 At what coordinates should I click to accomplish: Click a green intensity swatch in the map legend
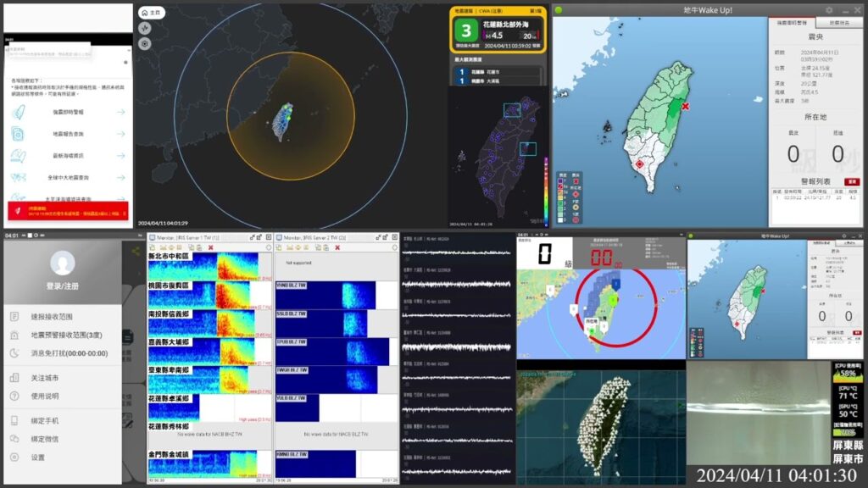[x=560, y=203]
